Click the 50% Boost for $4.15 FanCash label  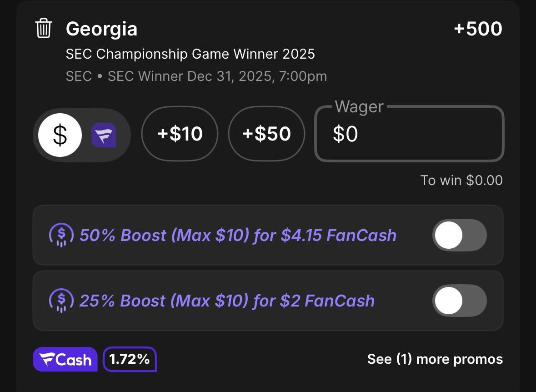click(x=238, y=236)
